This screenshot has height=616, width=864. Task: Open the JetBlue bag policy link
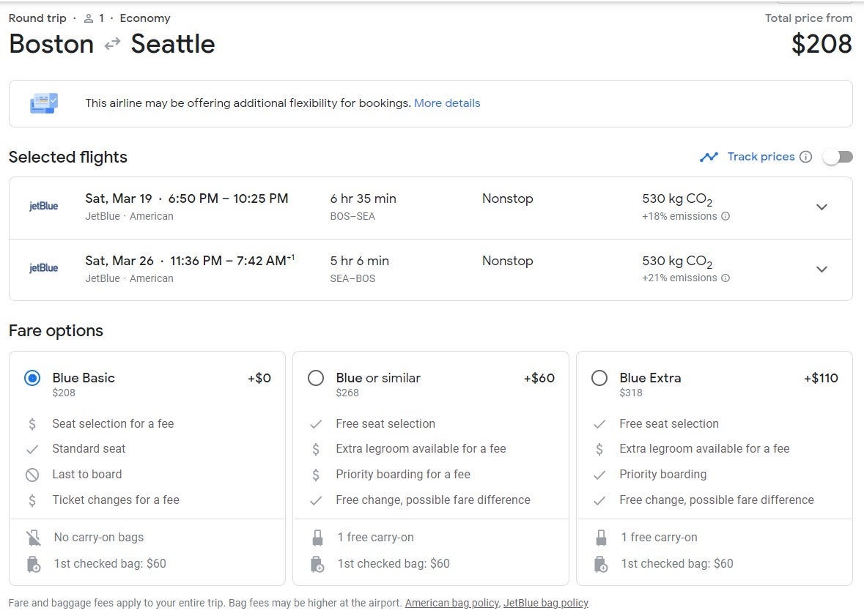[545, 603]
